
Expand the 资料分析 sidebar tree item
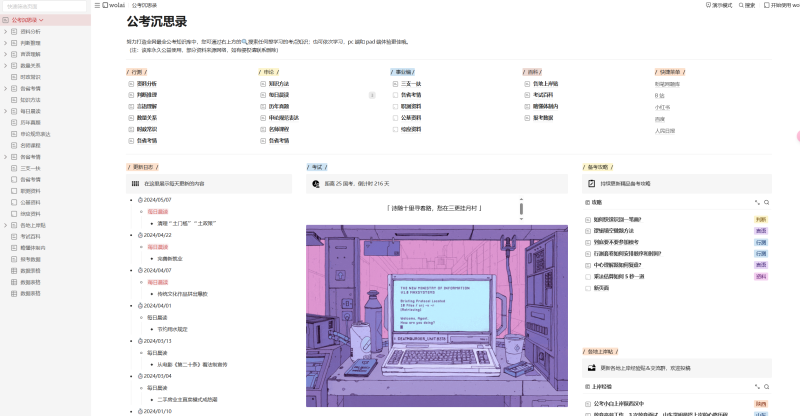(x=5, y=32)
